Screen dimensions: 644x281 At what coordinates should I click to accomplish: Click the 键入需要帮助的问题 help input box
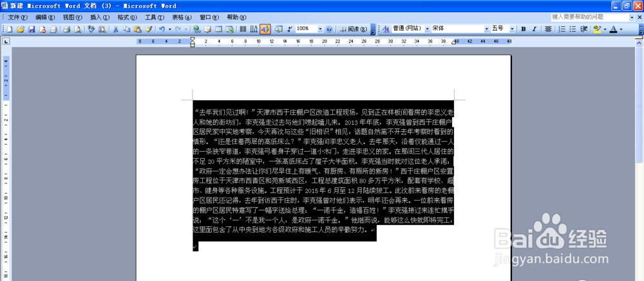click(x=590, y=17)
